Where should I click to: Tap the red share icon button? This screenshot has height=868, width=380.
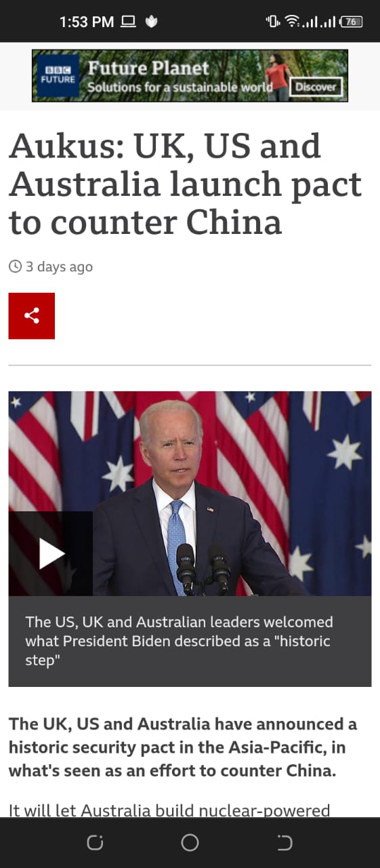point(32,316)
